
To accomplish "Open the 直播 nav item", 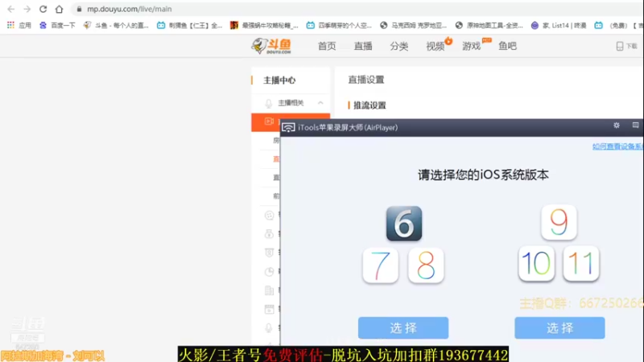I will pos(363,46).
